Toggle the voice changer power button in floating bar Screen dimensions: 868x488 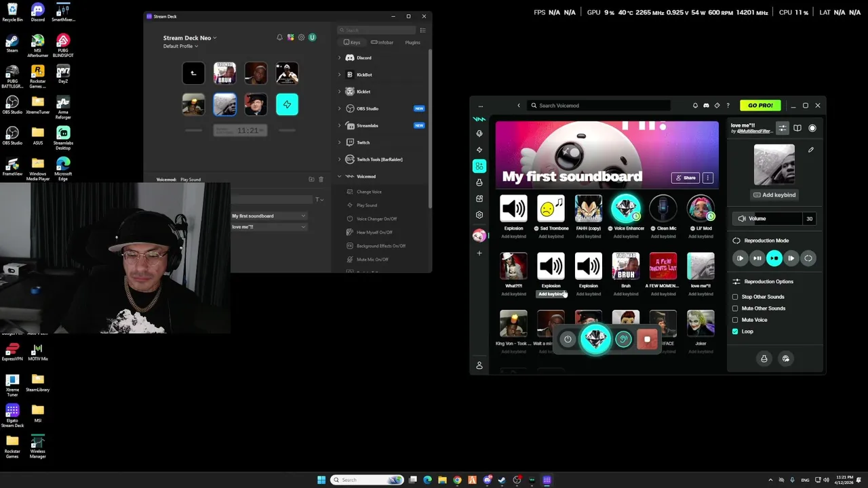[568, 340]
